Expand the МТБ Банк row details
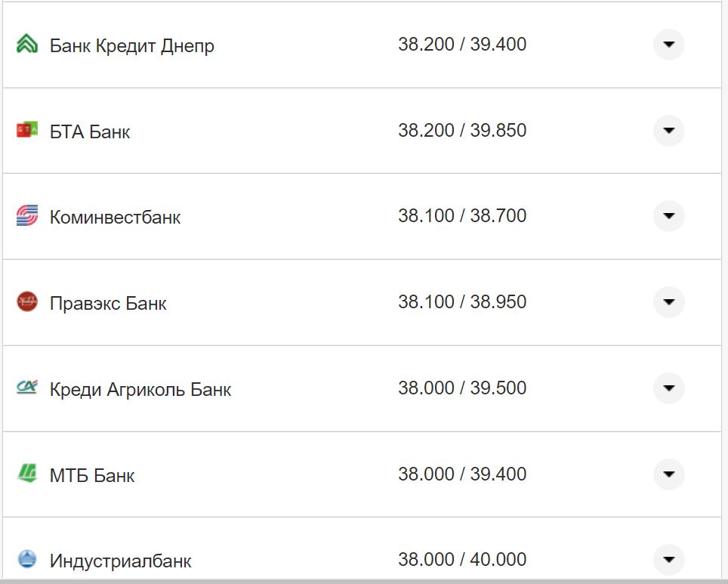Screen dimensions: 728x584 [x=668, y=474]
